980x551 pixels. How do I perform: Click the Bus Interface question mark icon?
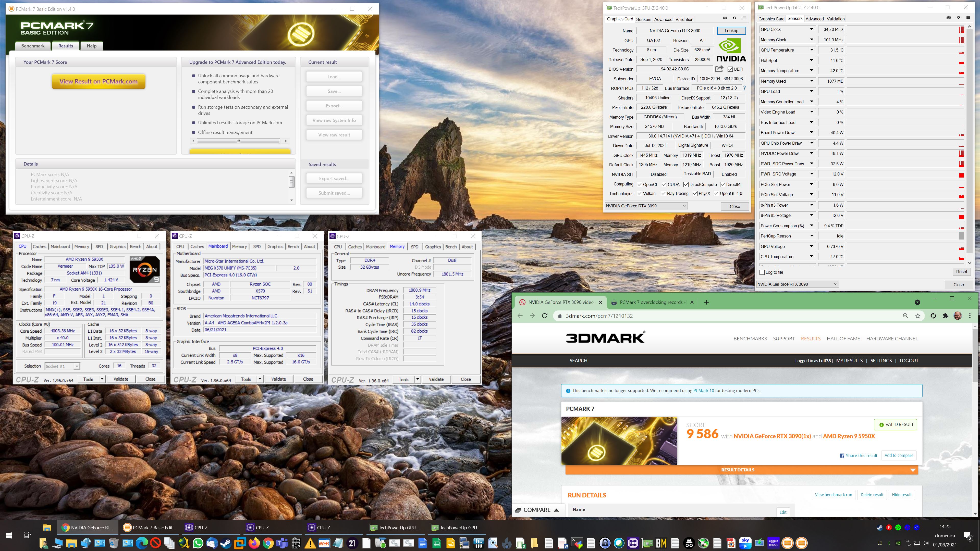click(744, 88)
